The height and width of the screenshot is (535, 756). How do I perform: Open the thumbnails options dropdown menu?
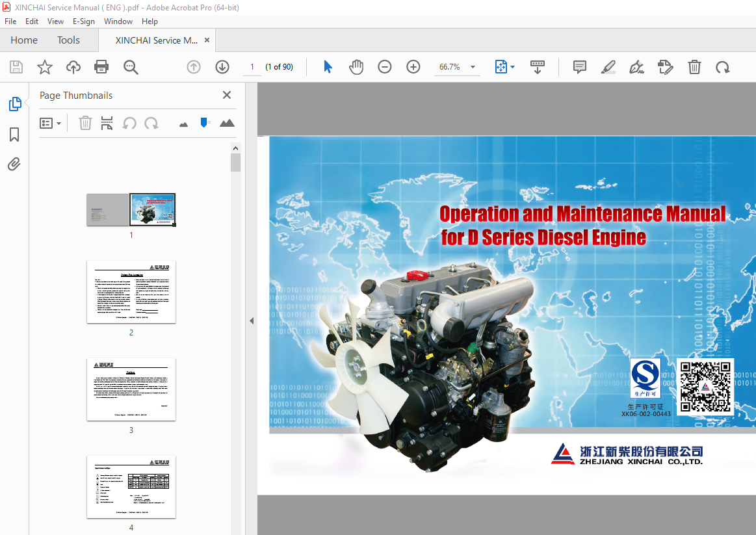point(50,124)
